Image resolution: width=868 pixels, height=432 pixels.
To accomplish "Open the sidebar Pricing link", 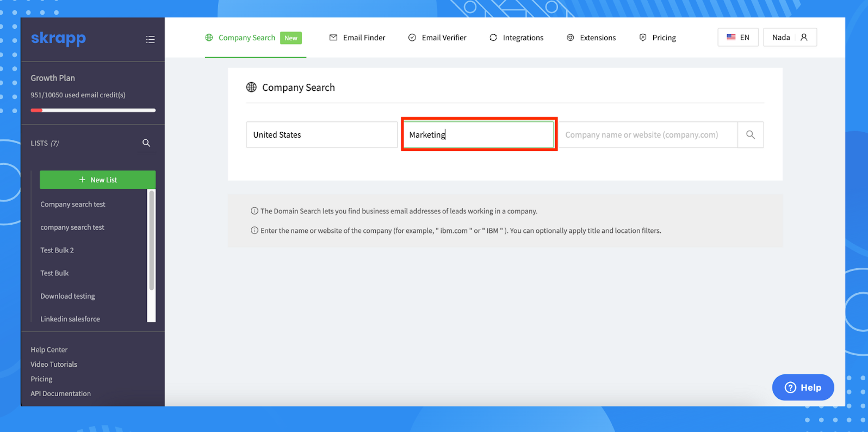I will click(x=41, y=379).
